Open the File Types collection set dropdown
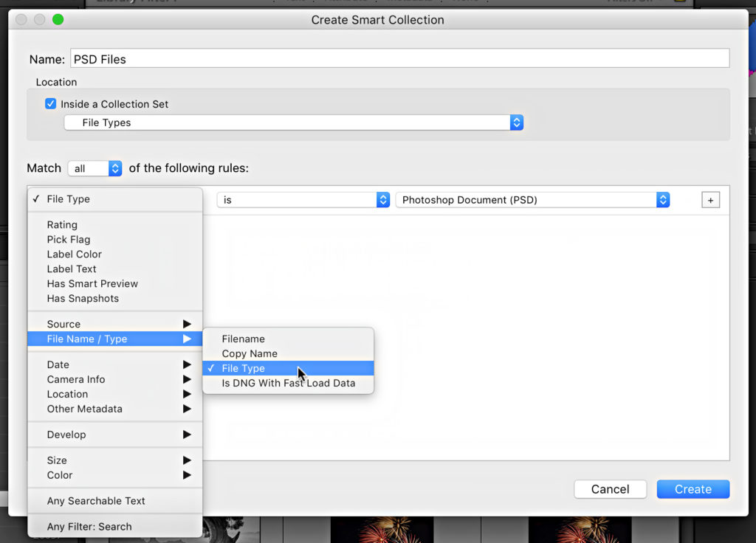Screen dimensions: 756x543 pyautogui.click(x=294, y=122)
